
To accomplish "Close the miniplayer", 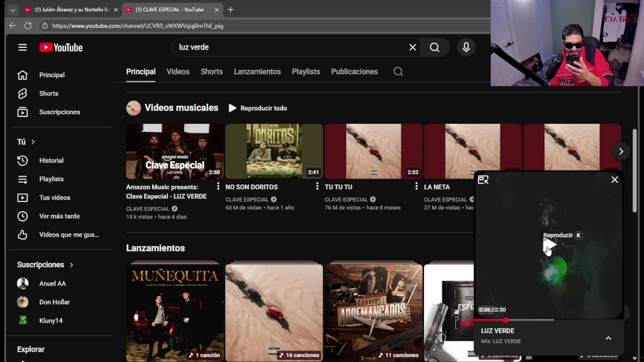I will coord(614,179).
